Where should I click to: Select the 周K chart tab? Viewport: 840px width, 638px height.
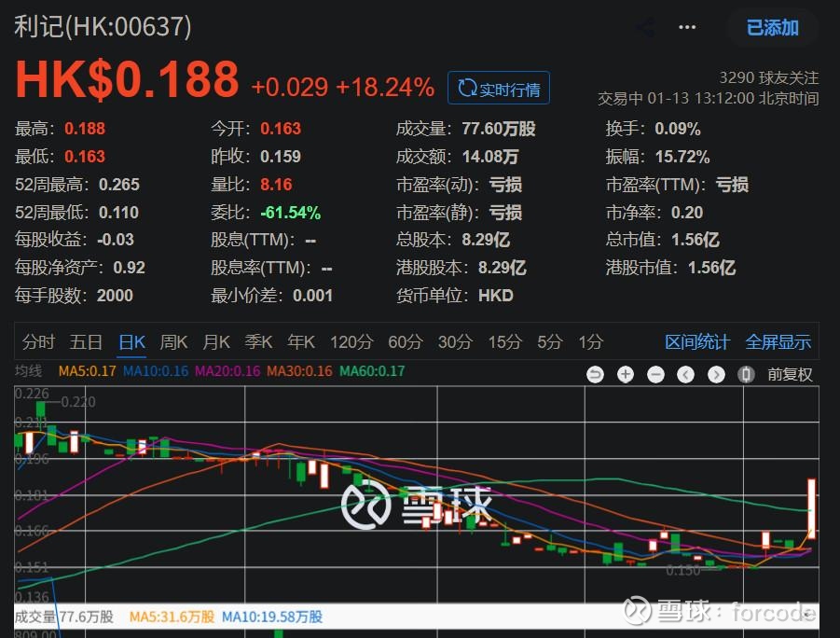(173, 342)
